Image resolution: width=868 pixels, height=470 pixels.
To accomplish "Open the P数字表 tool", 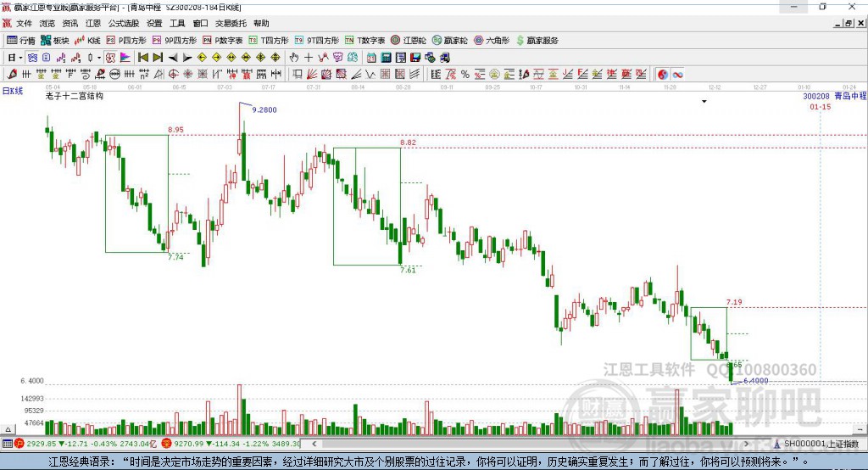I will [x=223, y=41].
